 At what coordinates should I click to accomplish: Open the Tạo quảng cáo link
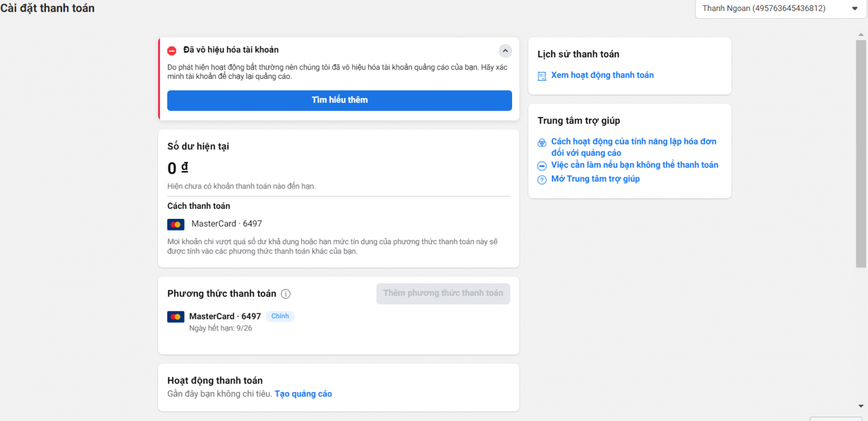point(303,394)
